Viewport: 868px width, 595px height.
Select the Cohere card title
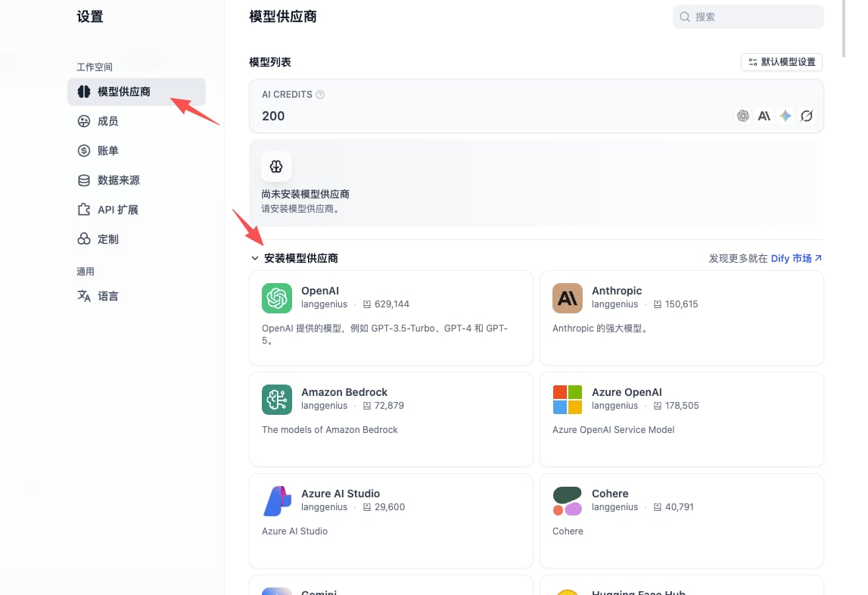pos(610,494)
